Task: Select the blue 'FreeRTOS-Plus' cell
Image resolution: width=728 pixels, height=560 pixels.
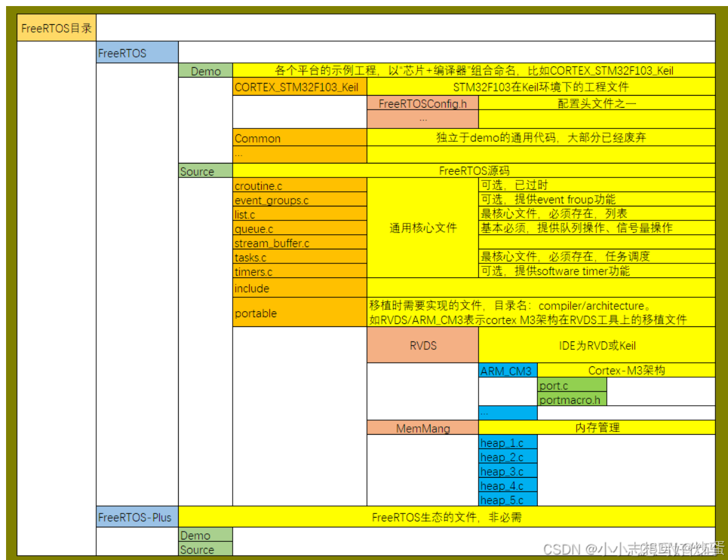Action: click(x=137, y=517)
